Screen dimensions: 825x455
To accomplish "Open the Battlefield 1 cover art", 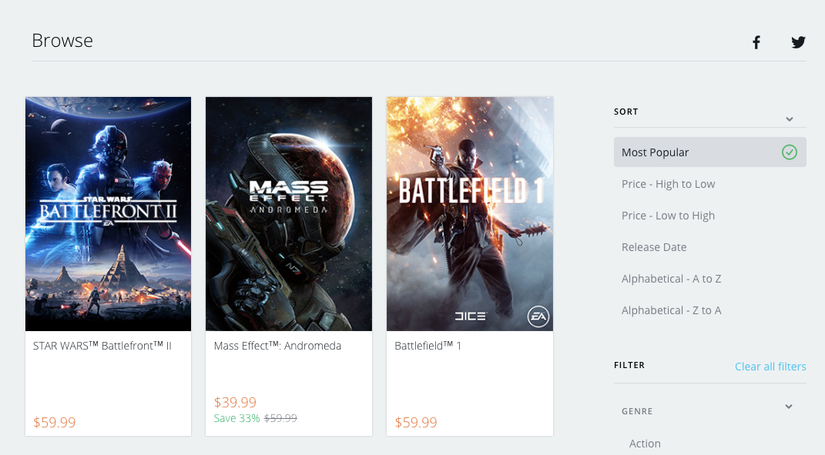I will click(x=470, y=213).
